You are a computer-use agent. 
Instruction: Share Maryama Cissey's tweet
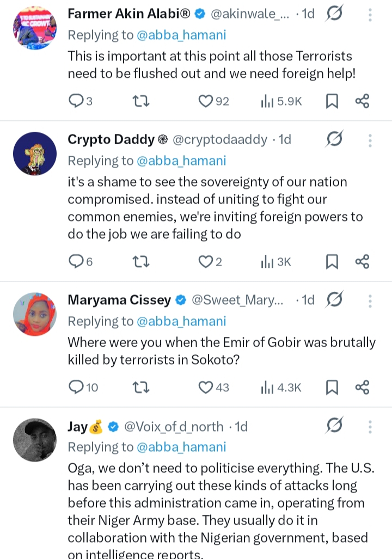(x=362, y=388)
